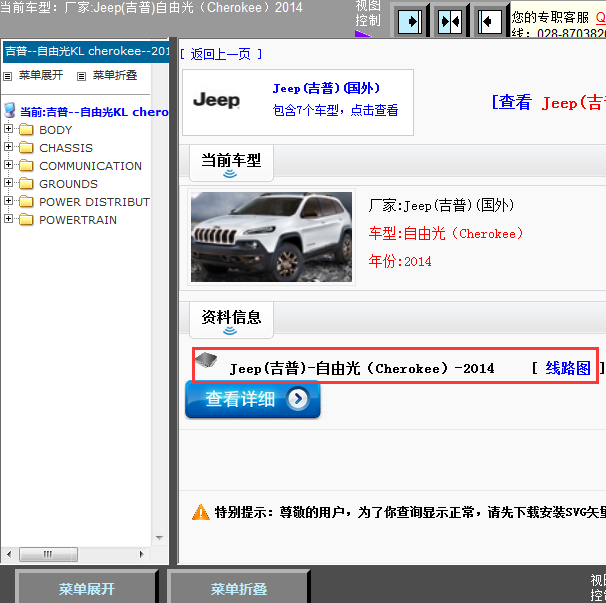The image size is (606, 603).
Task: Click the computer icon of the current vehicle node
Action: [10, 111]
